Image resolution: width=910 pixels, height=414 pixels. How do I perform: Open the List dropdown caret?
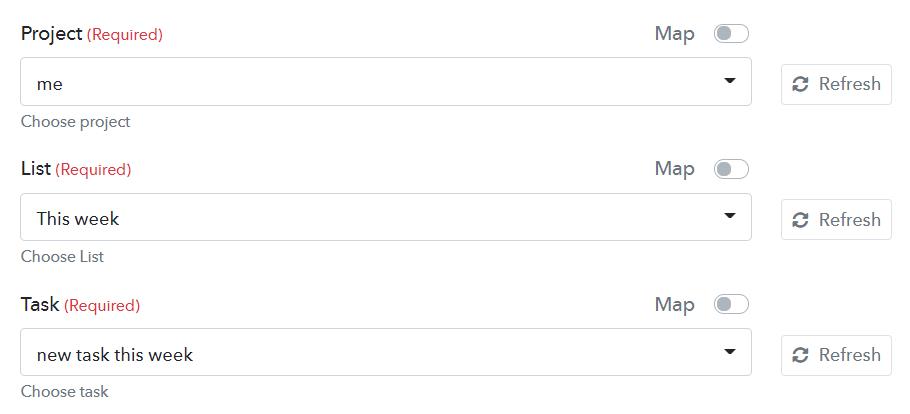click(x=730, y=216)
